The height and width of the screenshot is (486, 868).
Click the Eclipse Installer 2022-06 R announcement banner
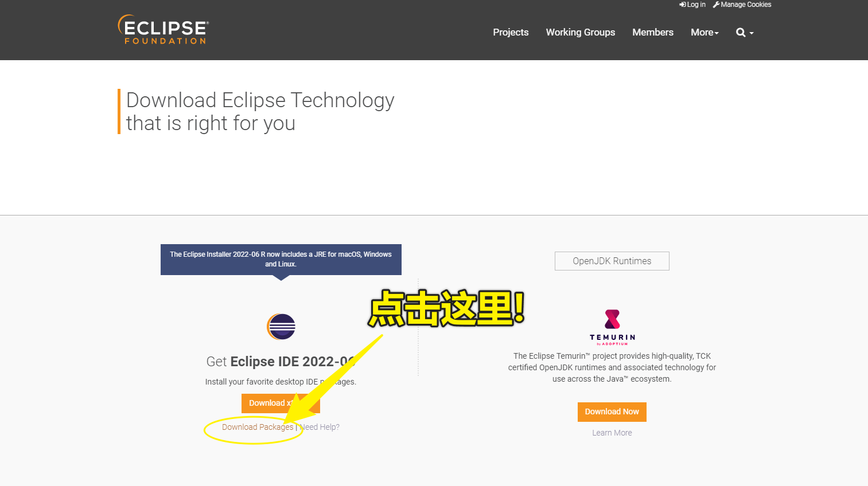coord(281,260)
